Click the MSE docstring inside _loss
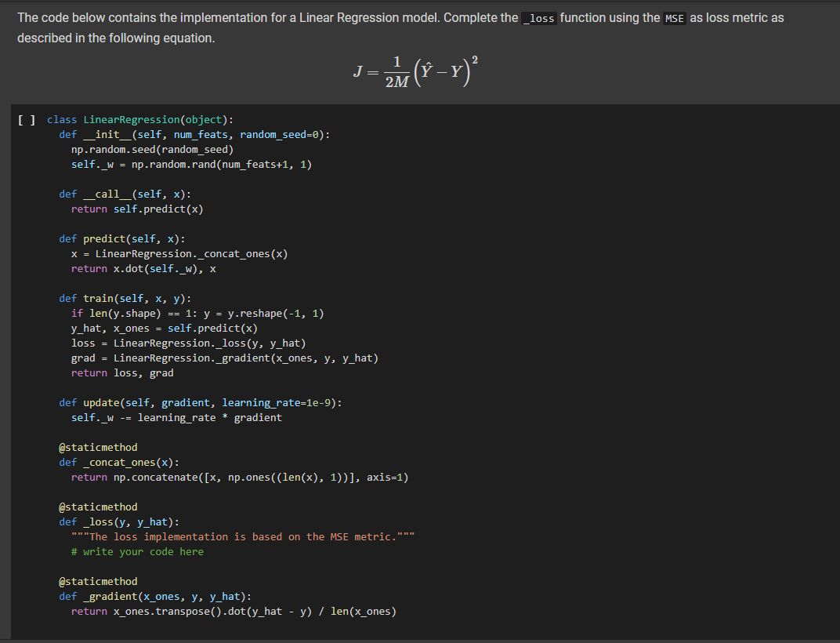Viewport: 840px width, 643px height. (x=242, y=536)
